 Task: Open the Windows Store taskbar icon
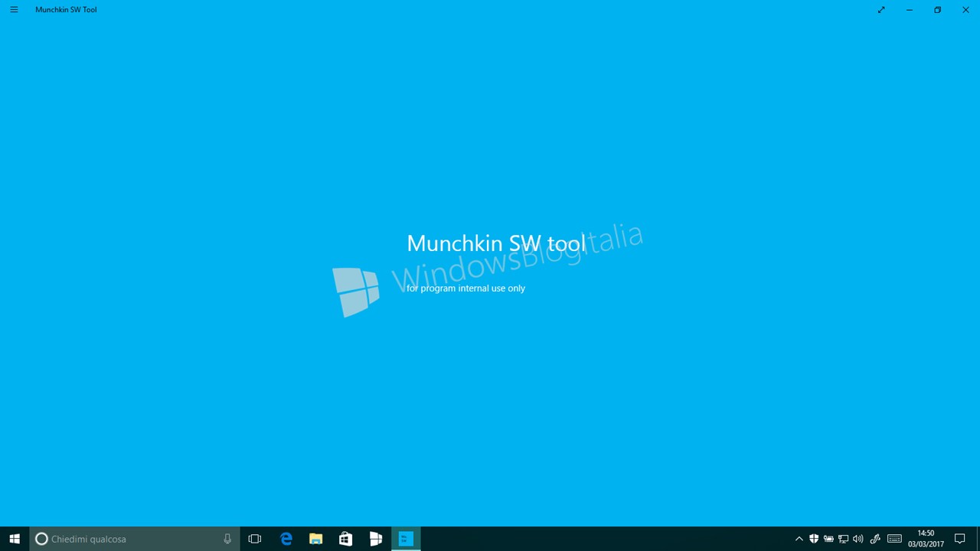[345, 539]
